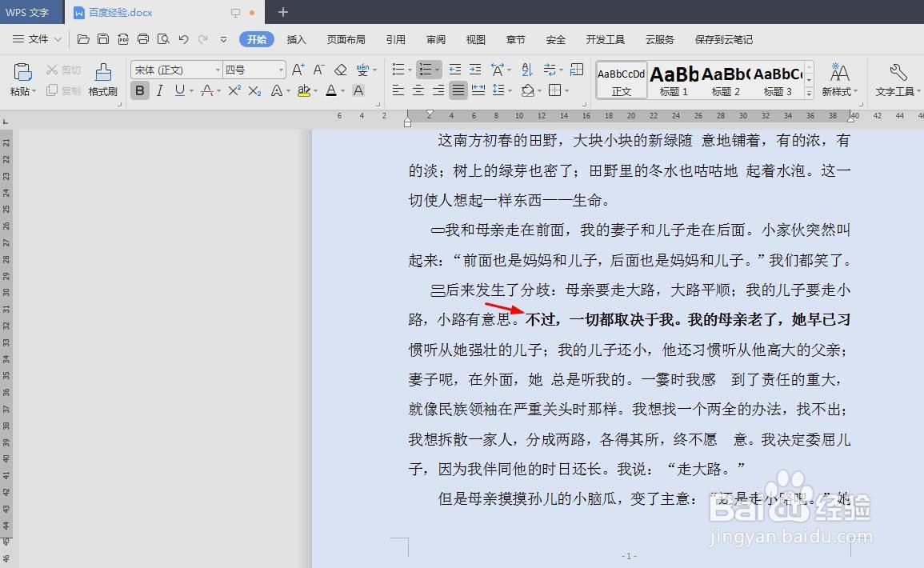Open the font name dropdown
The height and width of the screenshot is (568, 924).
[218, 69]
